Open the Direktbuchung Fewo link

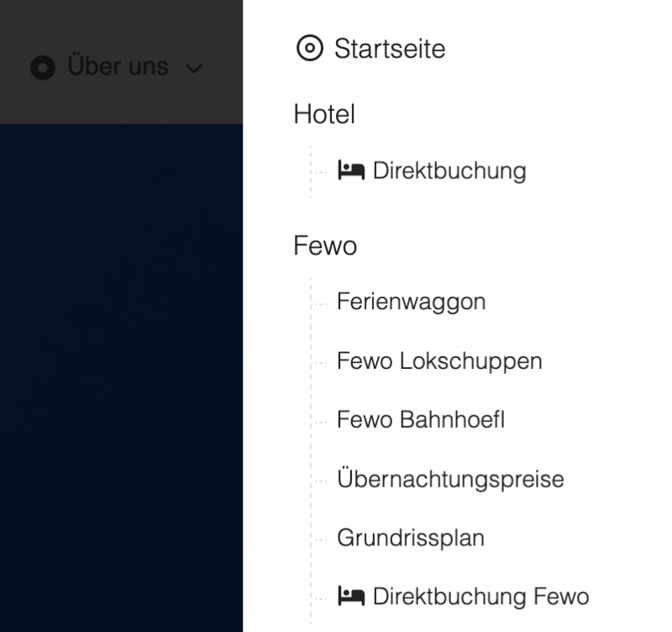coord(480,597)
